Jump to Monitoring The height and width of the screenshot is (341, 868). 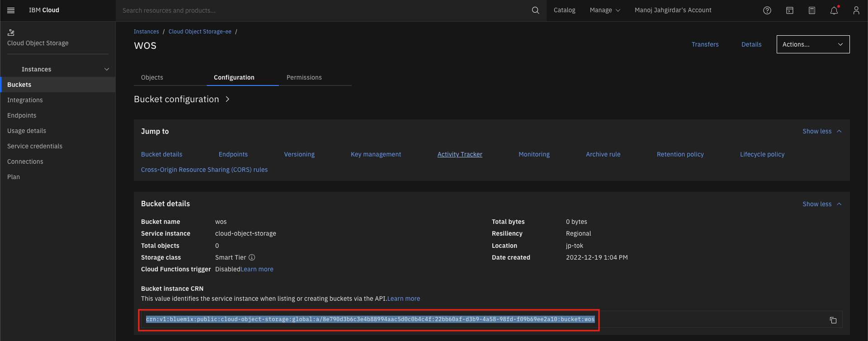pyautogui.click(x=534, y=154)
